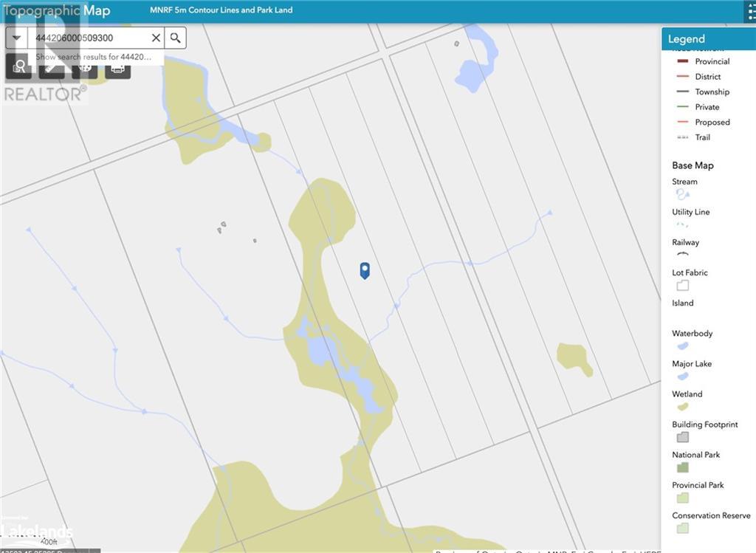This screenshot has height=553, width=756.
Task: Open the third toolbar tool icon
Action: (x=85, y=68)
